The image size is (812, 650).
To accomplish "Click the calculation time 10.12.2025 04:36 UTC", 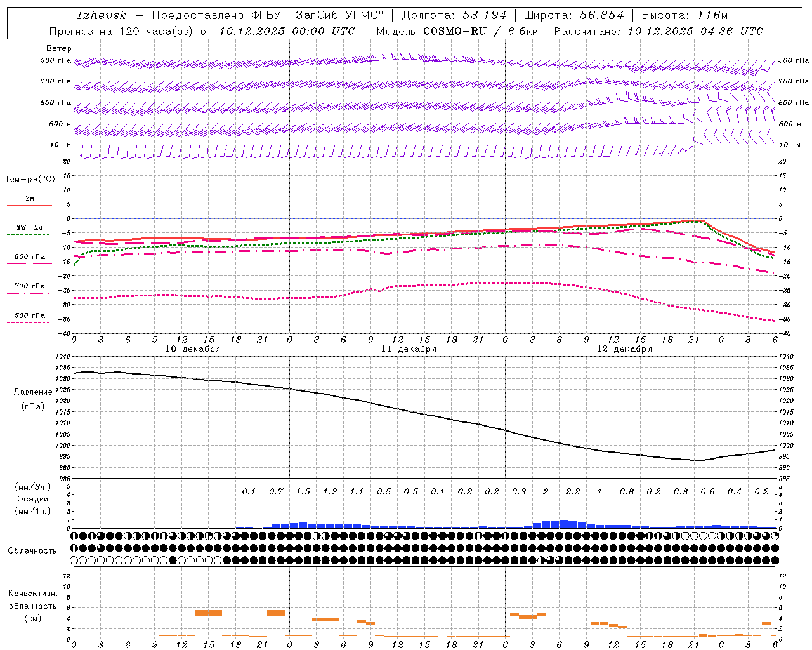I will point(695,31).
